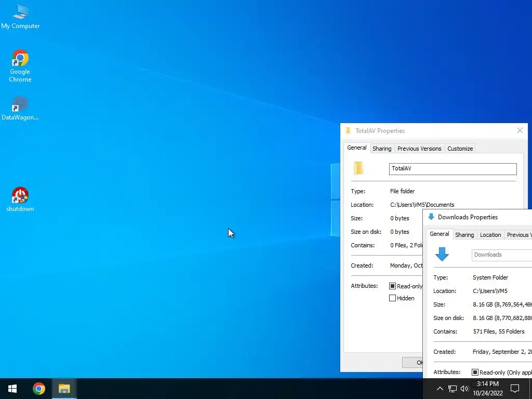Toggle Hidden checkbox in TotalAV Properties
The height and width of the screenshot is (399, 532).
click(x=393, y=298)
